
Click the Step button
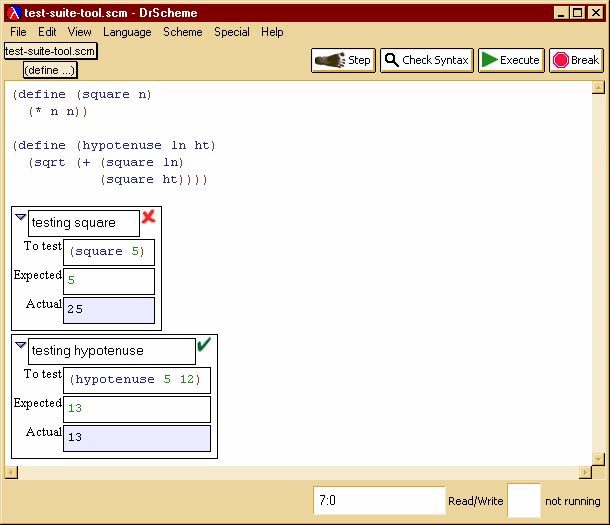point(343,60)
